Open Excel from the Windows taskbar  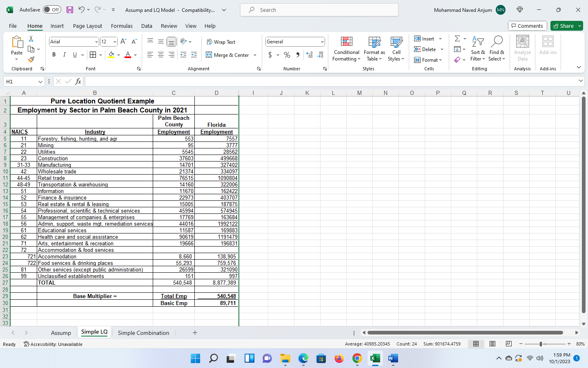(x=375, y=359)
